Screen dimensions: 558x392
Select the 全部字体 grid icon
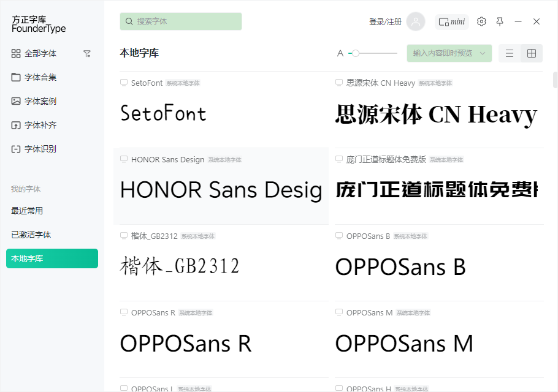pos(16,53)
